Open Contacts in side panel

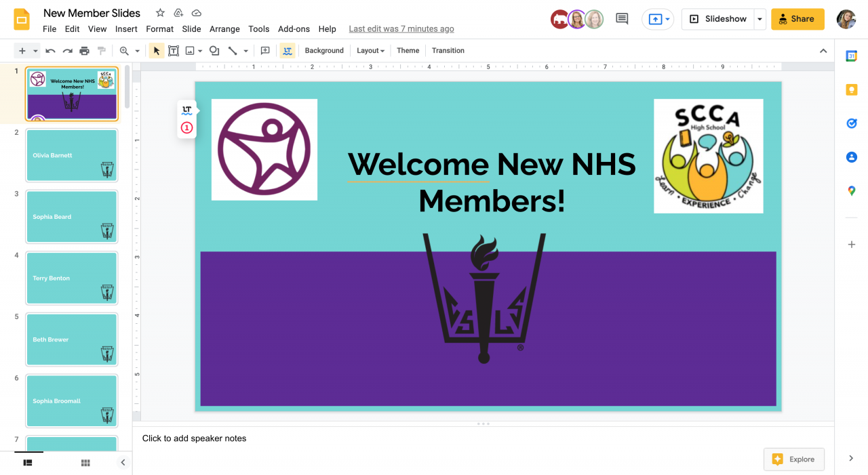(852, 157)
